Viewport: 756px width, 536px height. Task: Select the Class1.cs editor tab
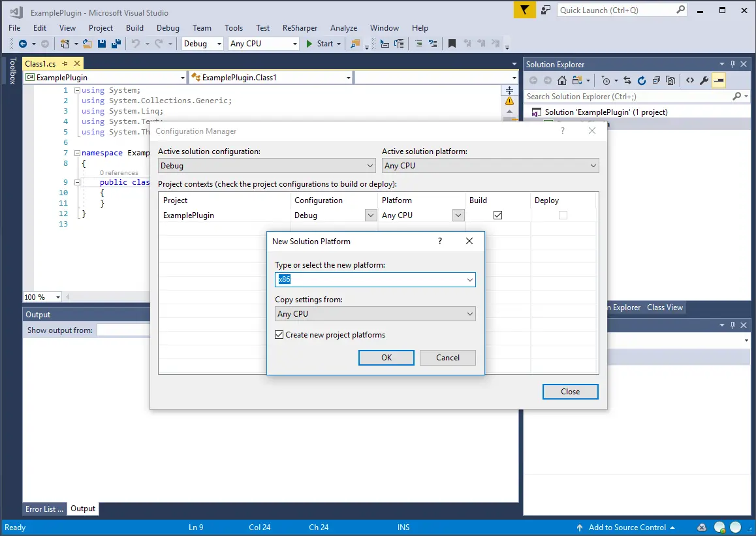coord(40,63)
